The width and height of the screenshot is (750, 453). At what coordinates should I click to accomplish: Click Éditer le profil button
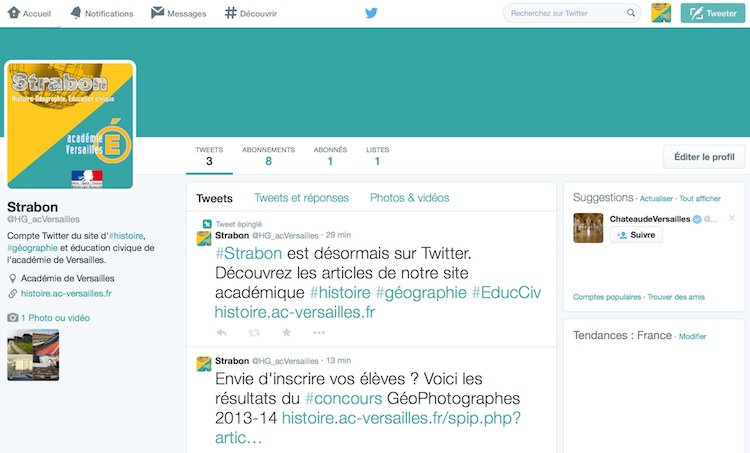[x=704, y=157]
